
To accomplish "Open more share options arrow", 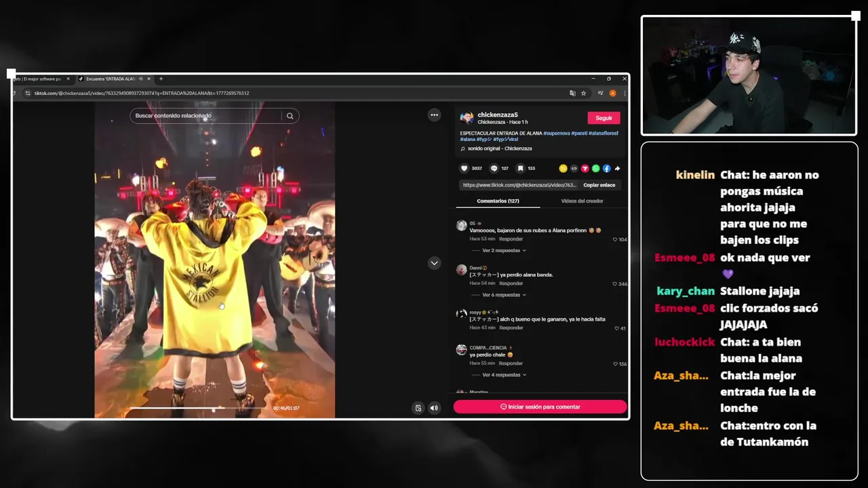I will [617, 168].
